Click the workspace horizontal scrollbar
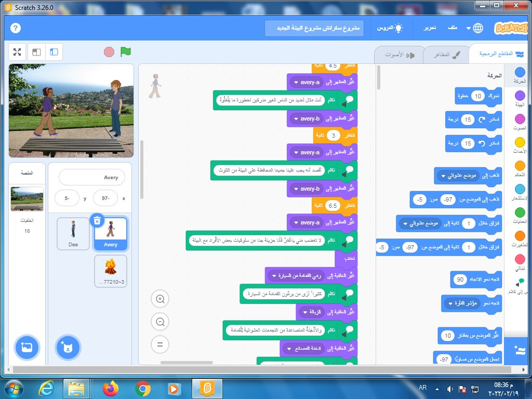Image resolution: width=532 pixels, height=399 pixels. 187,362
